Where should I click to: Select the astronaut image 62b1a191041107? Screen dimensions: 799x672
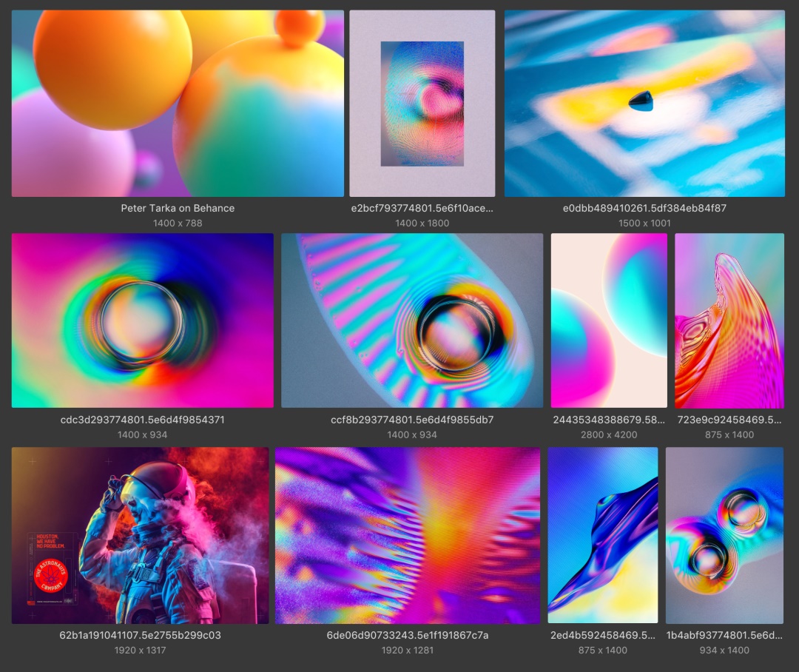(140, 535)
